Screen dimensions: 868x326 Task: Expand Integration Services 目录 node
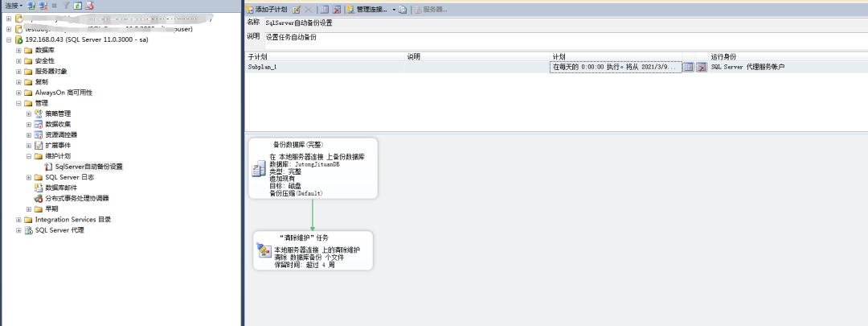coord(18,220)
